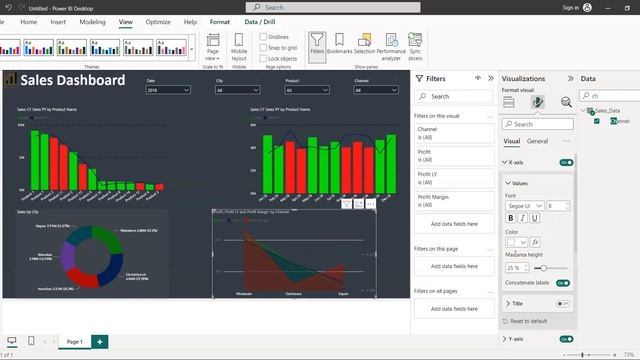Expand the Y-axis section

[504, 339]
